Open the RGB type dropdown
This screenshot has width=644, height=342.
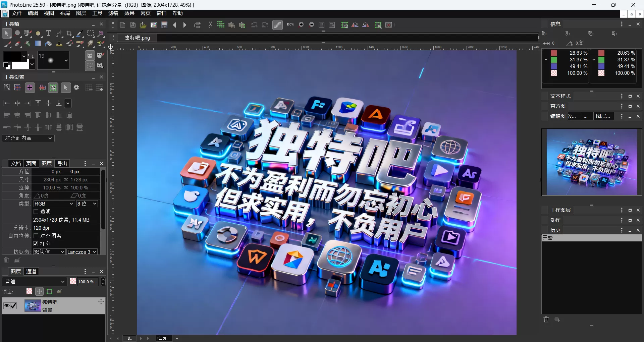(54, 204)
